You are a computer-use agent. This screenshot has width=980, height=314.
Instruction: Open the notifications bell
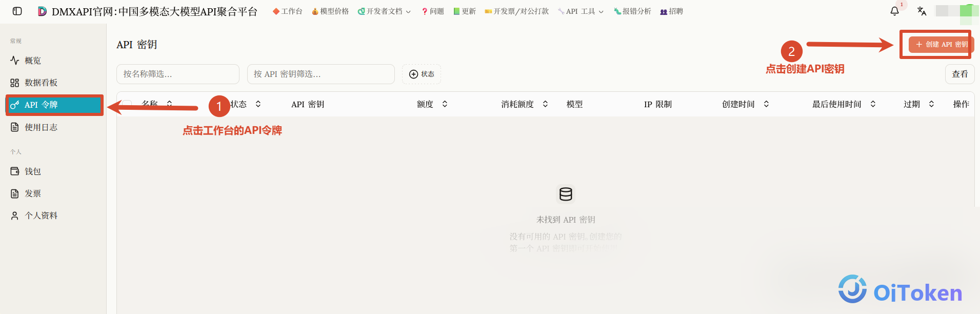point(894,11)
